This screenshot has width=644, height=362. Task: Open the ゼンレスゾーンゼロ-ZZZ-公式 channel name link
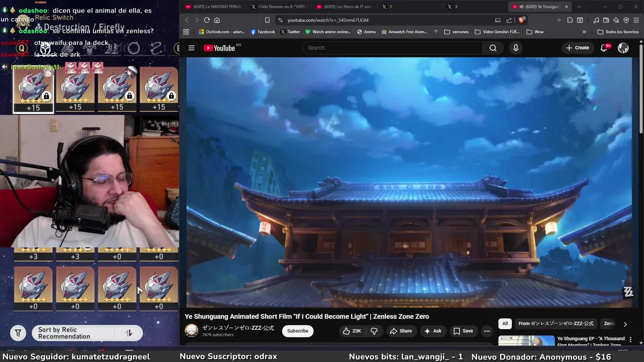click(238, 328)
